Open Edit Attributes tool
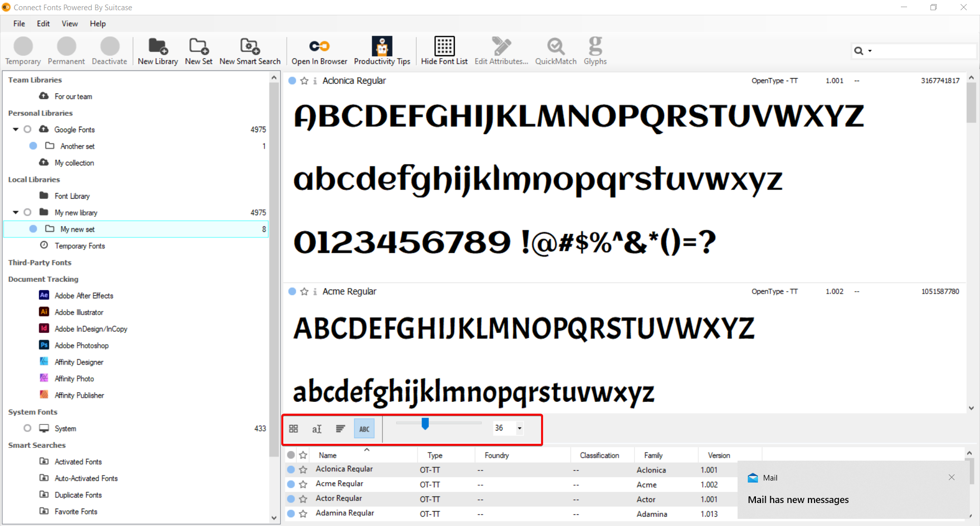 (x=501, y=51)
